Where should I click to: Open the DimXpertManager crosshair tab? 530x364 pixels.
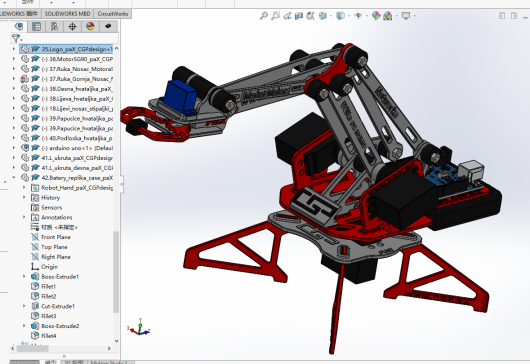(x=72, y=26)
